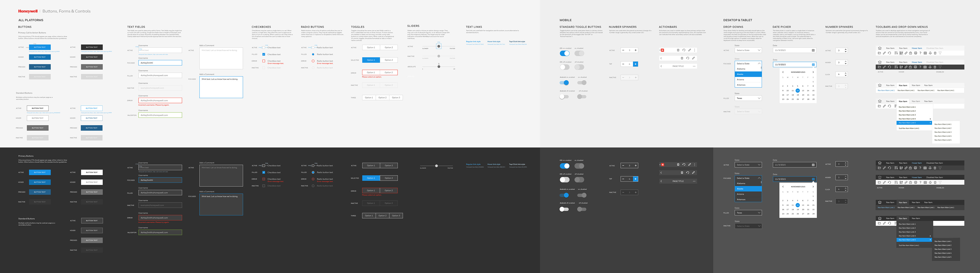980x273 pixels.
Task: Click light-theme FOCUSED Add a Comment textarea
Action: point(221,87)
